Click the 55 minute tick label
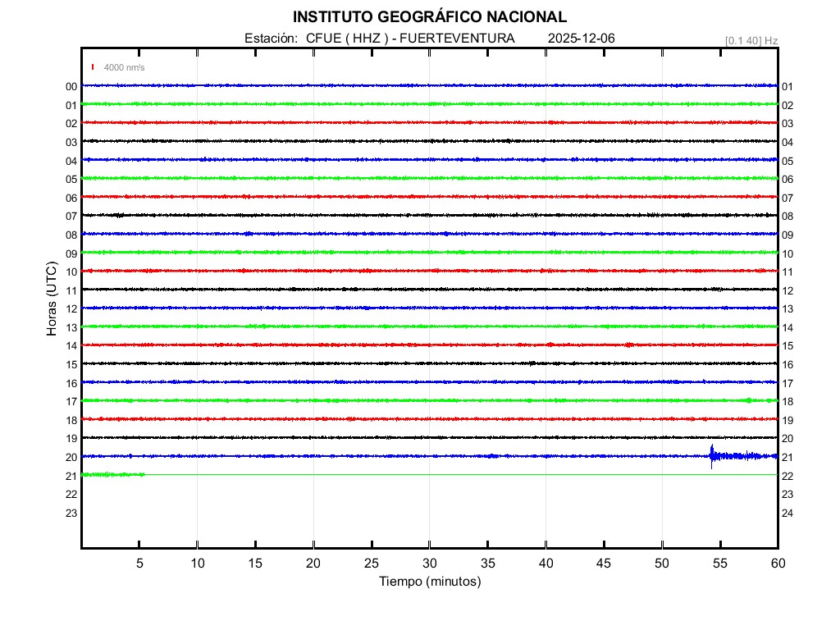840x630 pixels. click(719, 563)
